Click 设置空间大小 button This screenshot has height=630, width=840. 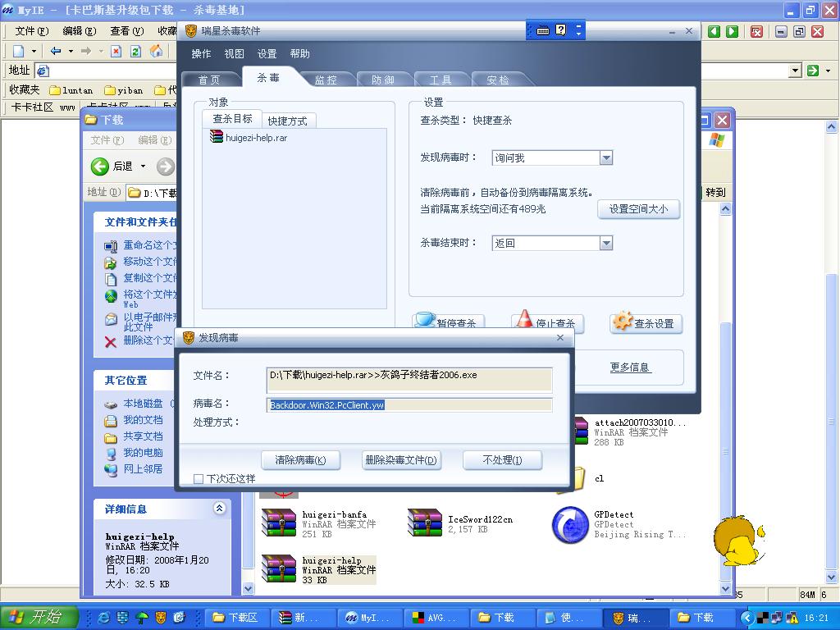(x=638, y=209)
